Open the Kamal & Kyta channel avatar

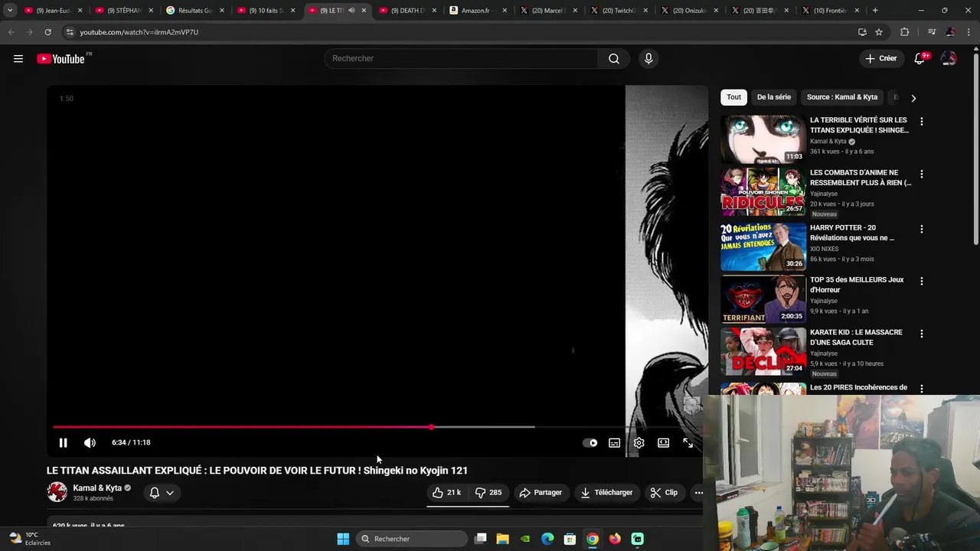click(x=57, y=493)
